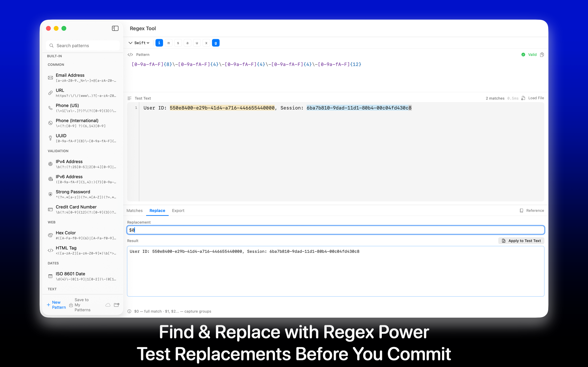This screenshot has height=367, width=588.
Task: Toggle the case-insensitive (i) flag off
Action: [159, 43]
